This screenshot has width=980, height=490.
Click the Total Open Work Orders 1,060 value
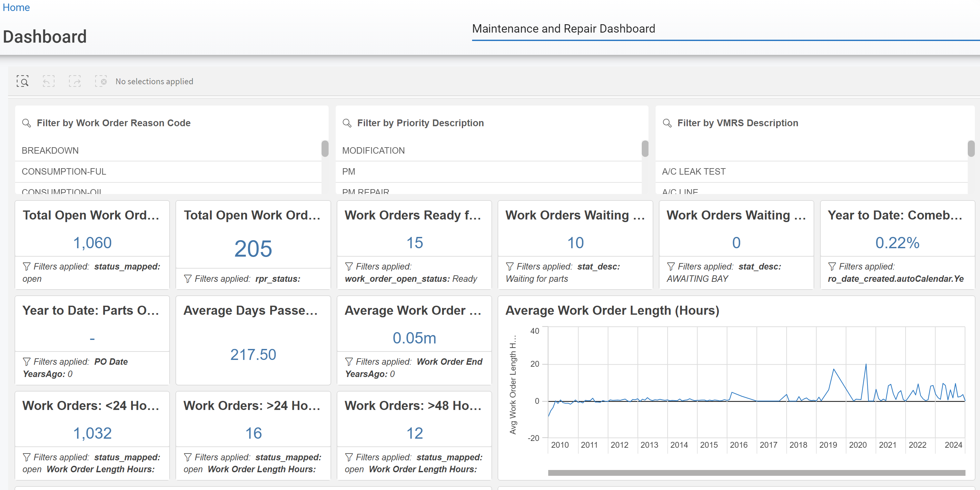[x=92, y=242]
